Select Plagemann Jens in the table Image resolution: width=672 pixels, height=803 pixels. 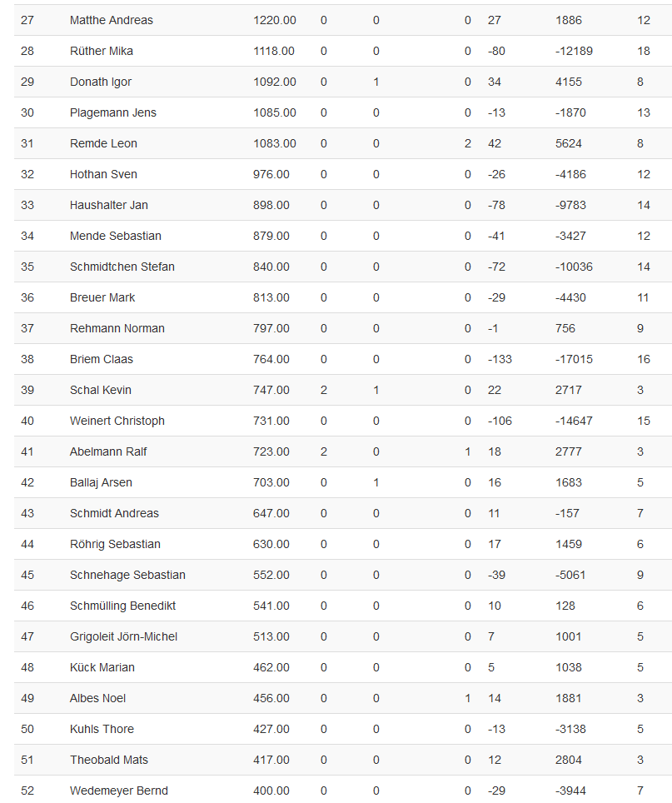click(113, 112)
